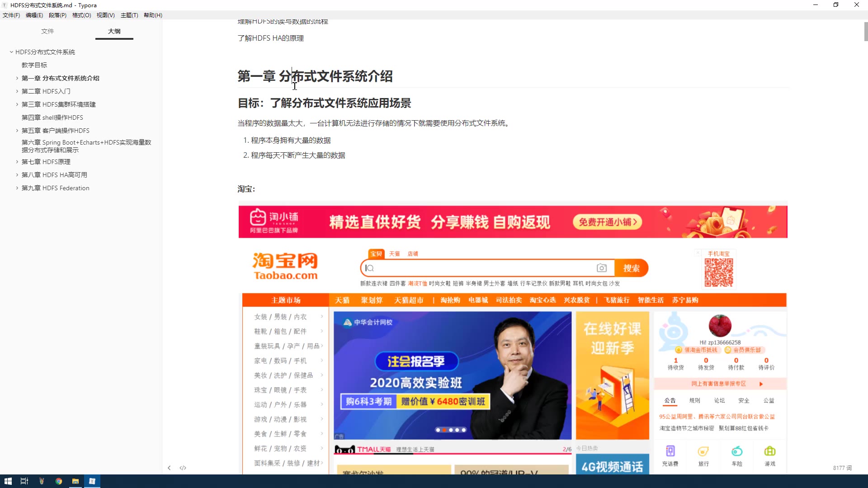This screenshot has height=488, width=868.
Task: Jump to 教学目标 in outline
Action: tap(34, 65)
